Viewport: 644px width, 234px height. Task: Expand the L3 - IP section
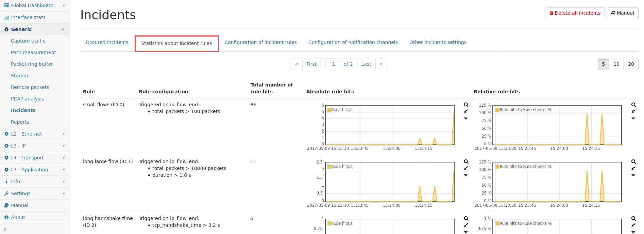35,146
